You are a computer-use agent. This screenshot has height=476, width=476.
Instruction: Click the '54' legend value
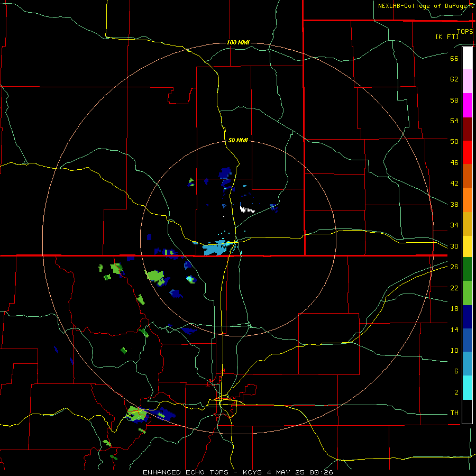[x=454, y=121]
